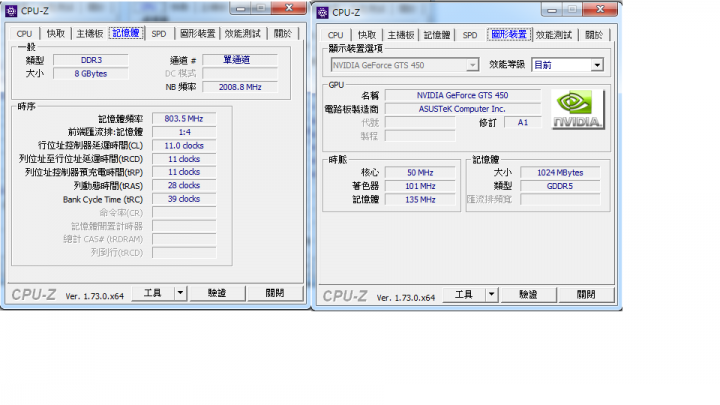Click the NVIDIA logo in the GPU section

click(x=578, y=109)
